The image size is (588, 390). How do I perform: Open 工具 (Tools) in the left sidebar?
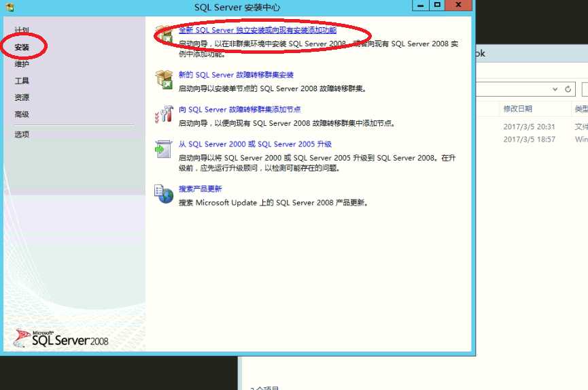click(22, 81)
